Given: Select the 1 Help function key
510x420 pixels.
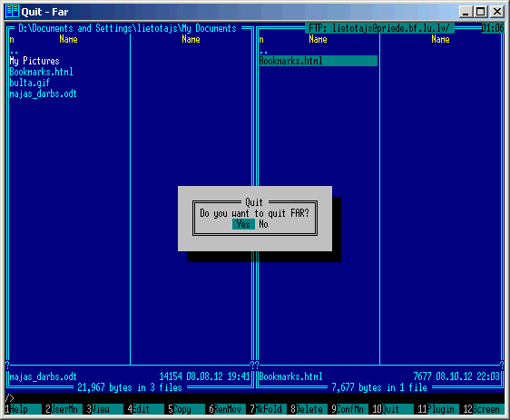Looking at the screenshot, I should [x=23, y=409].
